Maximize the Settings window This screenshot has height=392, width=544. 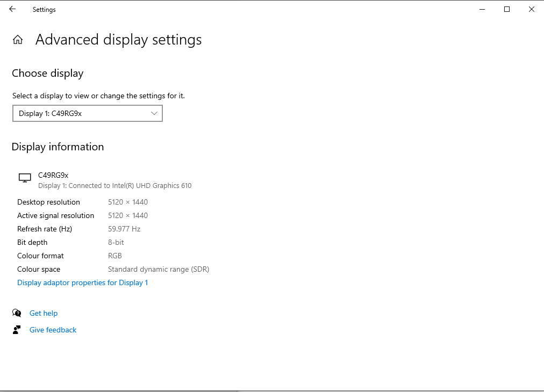click(506, 9)
